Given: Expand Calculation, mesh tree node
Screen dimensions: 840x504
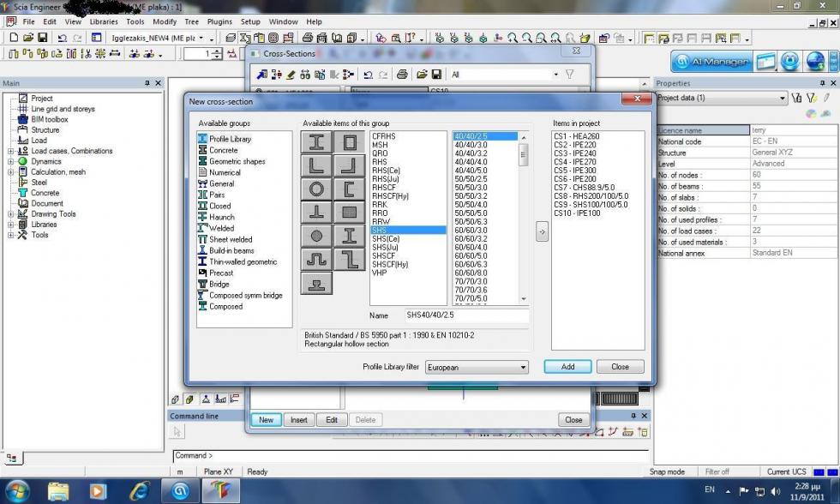Looking at the screenshot, I should tap(10, 172).
